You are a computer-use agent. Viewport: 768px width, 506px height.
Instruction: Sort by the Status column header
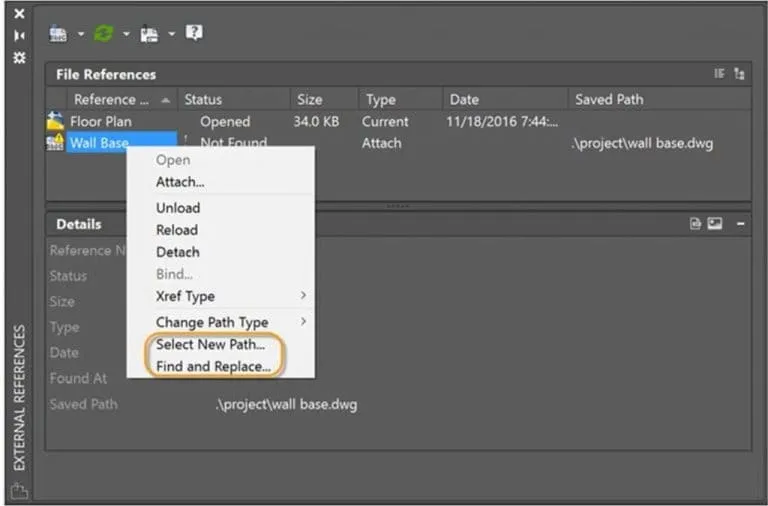[x=234, y=99]
